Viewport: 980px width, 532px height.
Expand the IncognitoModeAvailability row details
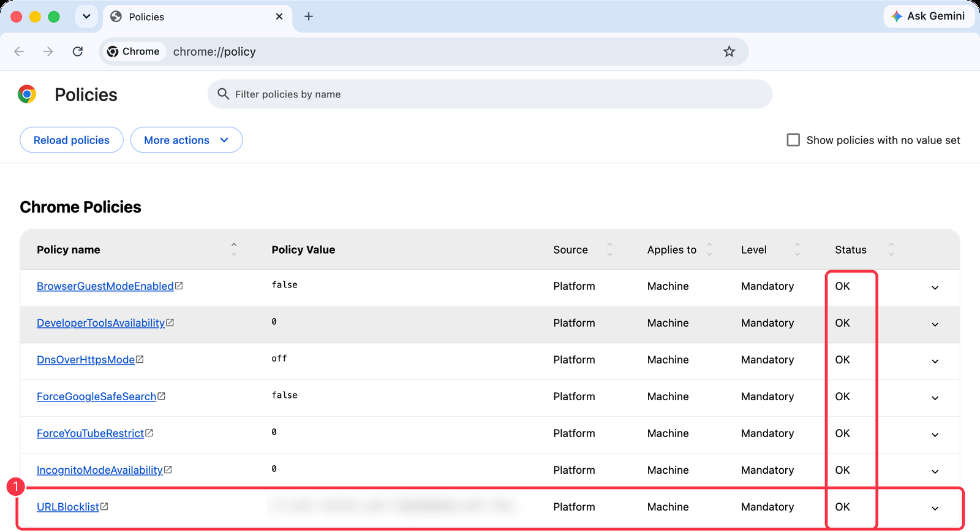[x=935, y=471]
